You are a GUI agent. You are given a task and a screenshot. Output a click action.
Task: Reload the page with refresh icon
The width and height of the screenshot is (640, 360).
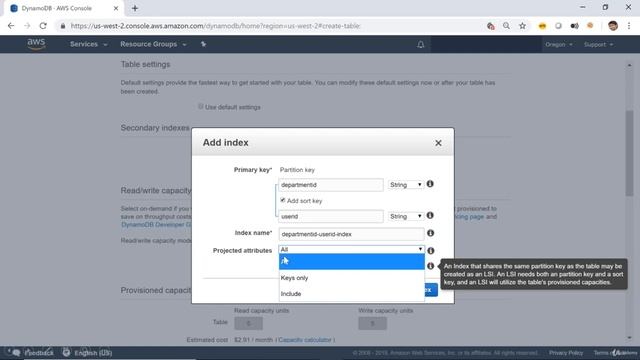pyautogui.click(x=43, y=26)
